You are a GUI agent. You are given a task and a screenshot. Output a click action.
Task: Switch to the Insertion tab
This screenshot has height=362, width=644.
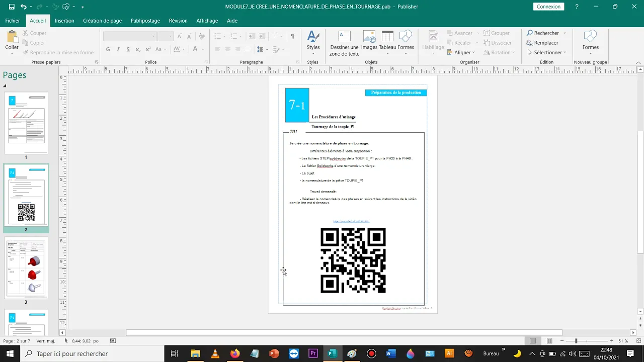[x=64, y=21]
